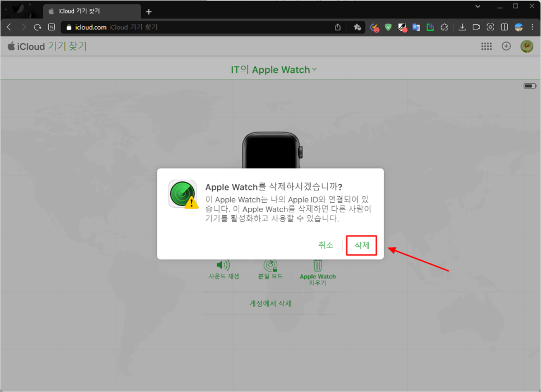This screenshot has height=392, width=541.
Task: Click the browser forward arrow
Action: pyautogui.click(x=24, y=27)
